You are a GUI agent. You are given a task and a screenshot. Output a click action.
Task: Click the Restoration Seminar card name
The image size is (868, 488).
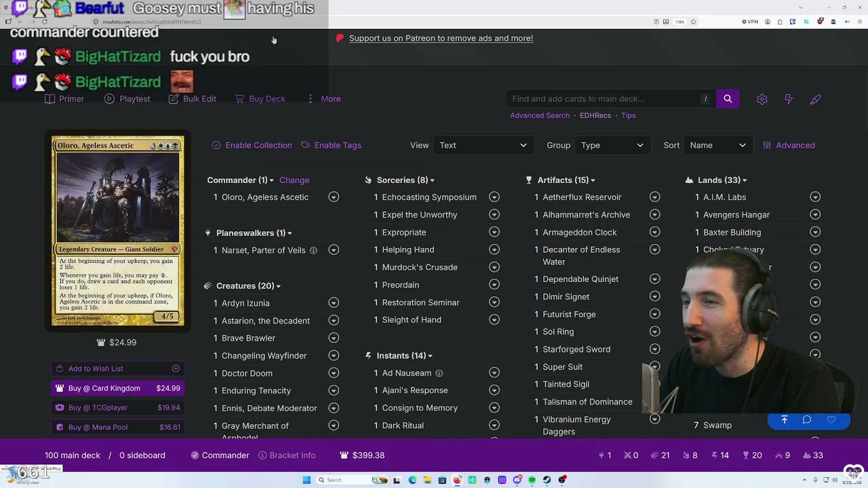coord(420,303)
